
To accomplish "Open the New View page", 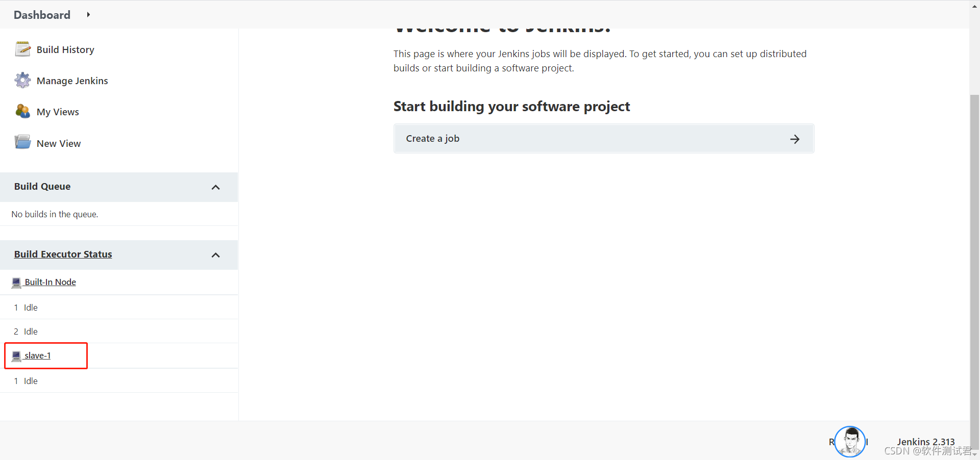I will click(59, 143).
